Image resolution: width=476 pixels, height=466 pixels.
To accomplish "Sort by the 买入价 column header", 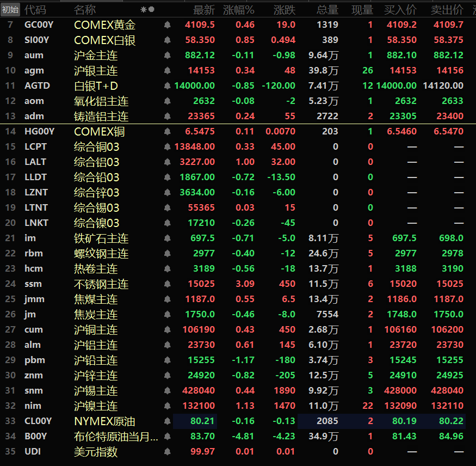I will [400, 10].
